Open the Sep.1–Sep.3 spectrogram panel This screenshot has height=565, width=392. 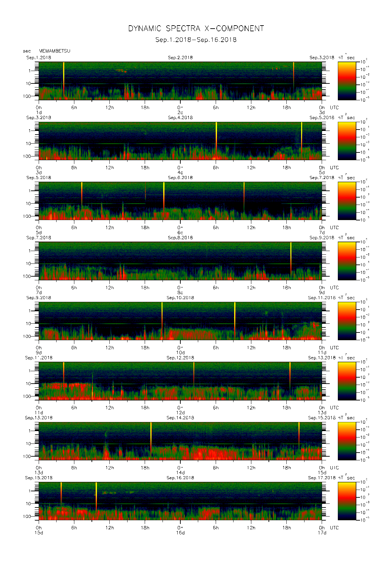click(180, 81)
